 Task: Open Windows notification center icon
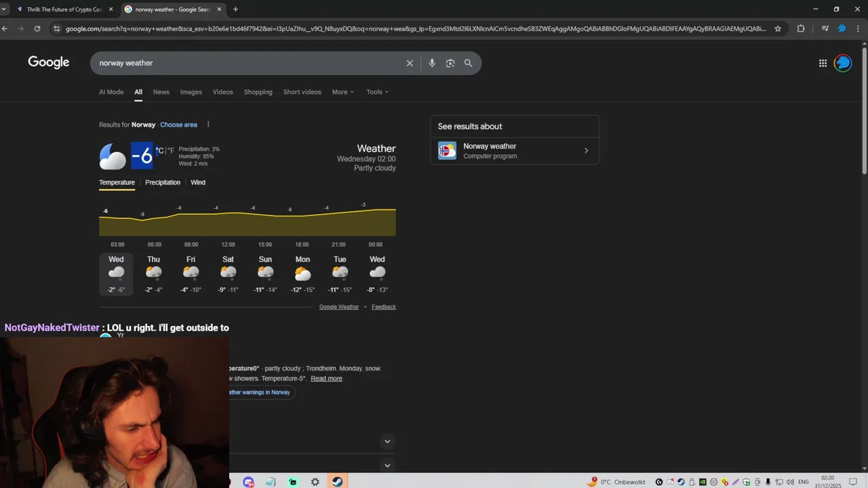point(853,482)
